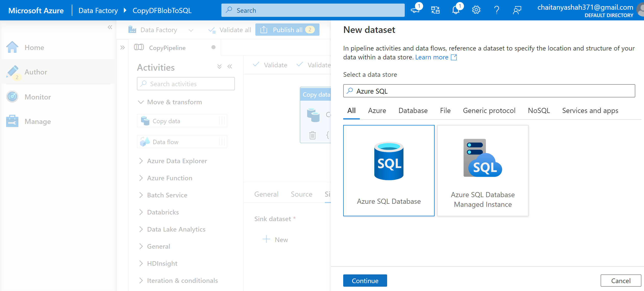The width and height of the screenshot is (644, 291).
Task: Click the Manage toolbox icon
Action: (12, 121)
